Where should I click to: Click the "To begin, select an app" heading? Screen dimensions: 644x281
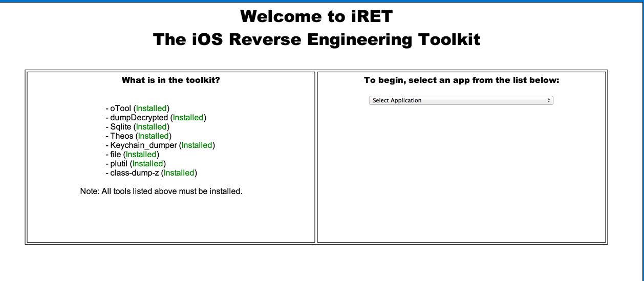point(461,80)
